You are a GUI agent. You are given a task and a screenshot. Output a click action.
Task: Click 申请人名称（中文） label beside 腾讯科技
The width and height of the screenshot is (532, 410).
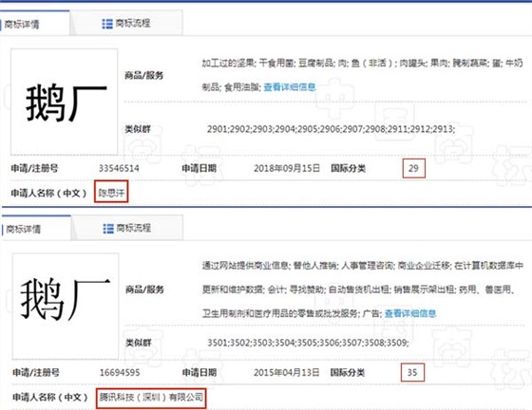click(50, 397)
